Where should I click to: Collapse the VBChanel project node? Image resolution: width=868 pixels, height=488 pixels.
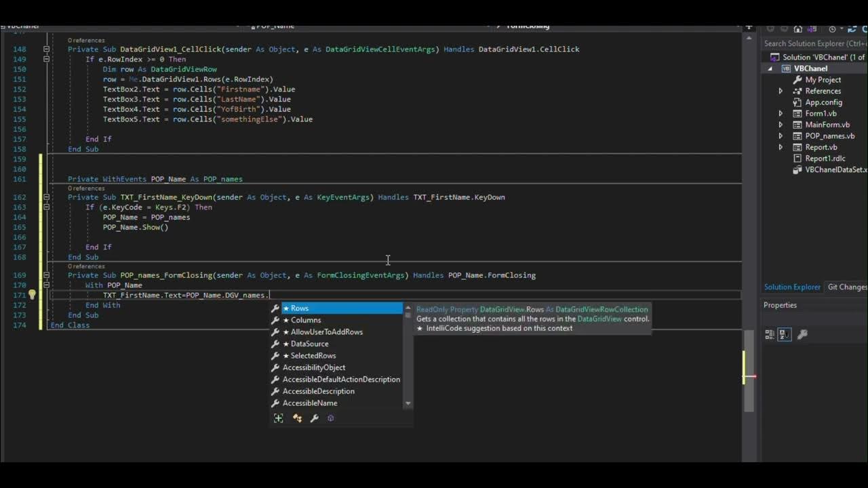point(770,69)
